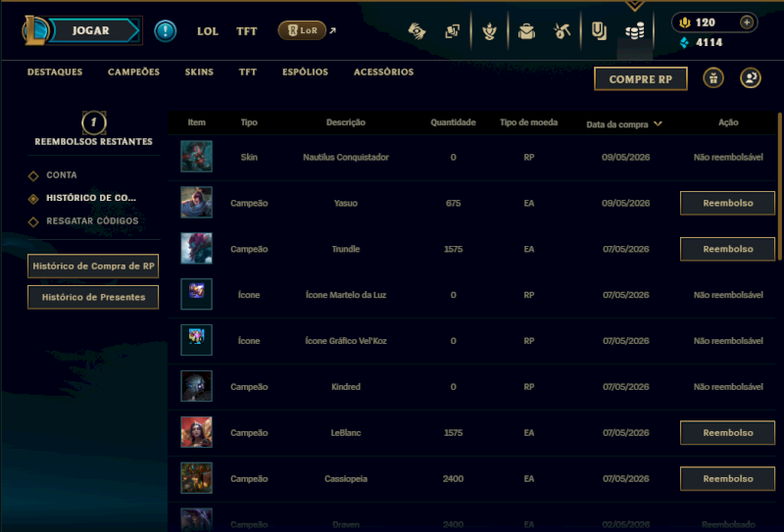Screen dimensions: 784x532
Task: Click the Descrição column header
Action: pyautogui.click(x=346, y=122)
